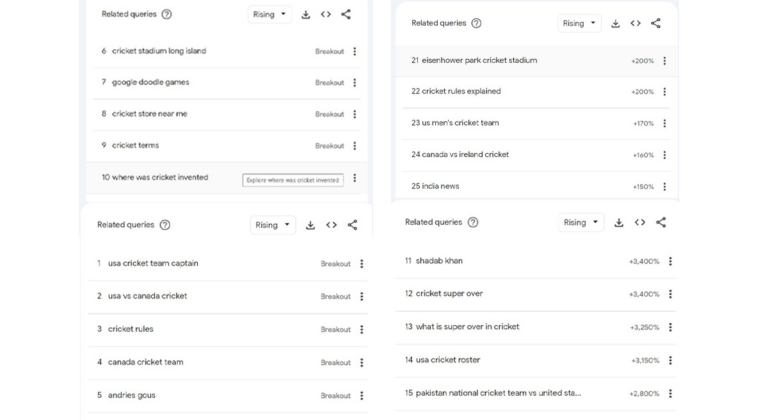Expand Rising dropdown above usa cricket team captain

(x=272, y=225)
